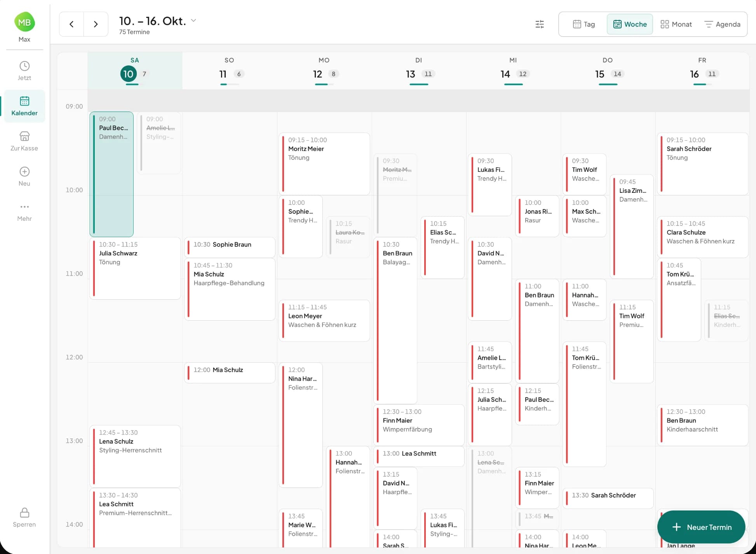
Task: Go to the previous week
Action: pyautogui.click(x=71, y=24)
